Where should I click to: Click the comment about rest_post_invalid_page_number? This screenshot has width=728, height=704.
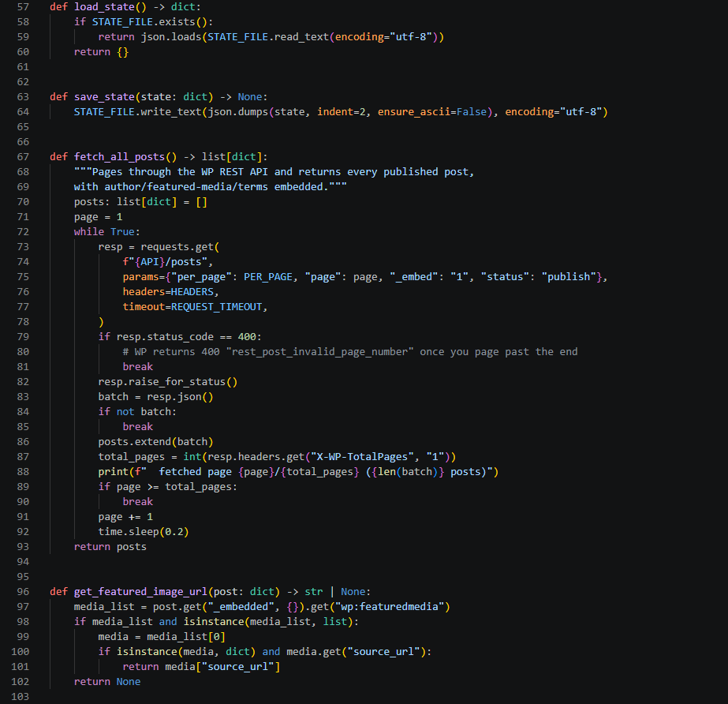pyautogui.click(x=350, y=352)
